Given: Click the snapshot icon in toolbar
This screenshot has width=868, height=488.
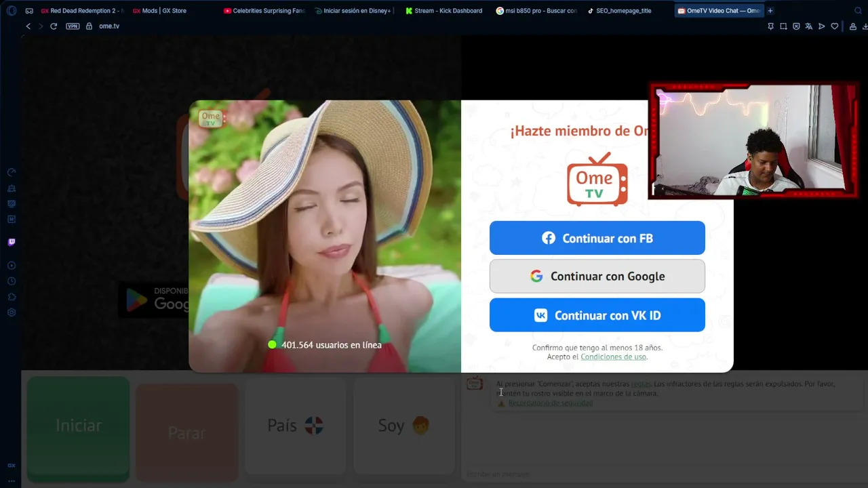Looking at the screenshot, I should tap(783, 26).
